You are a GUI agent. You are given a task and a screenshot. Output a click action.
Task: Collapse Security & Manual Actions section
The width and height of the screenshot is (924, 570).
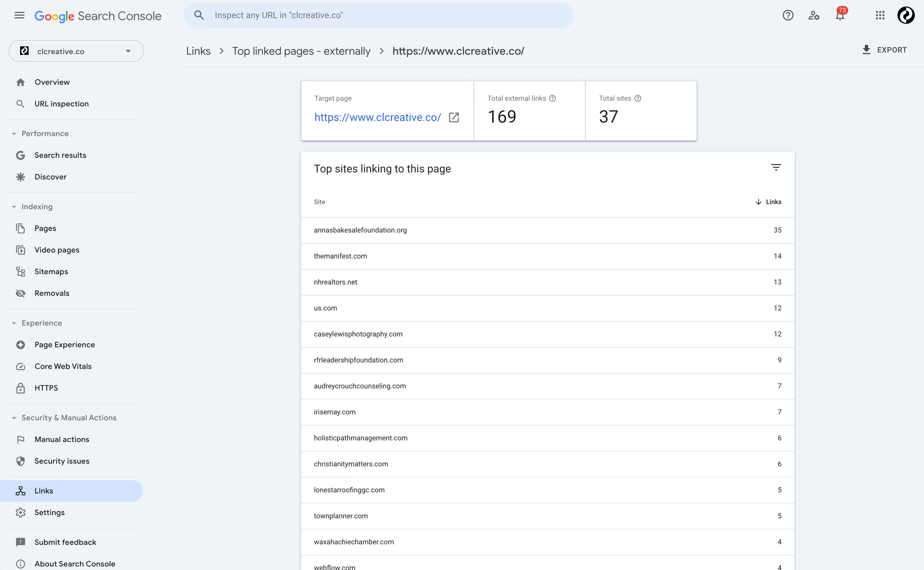tap(14, 418)
